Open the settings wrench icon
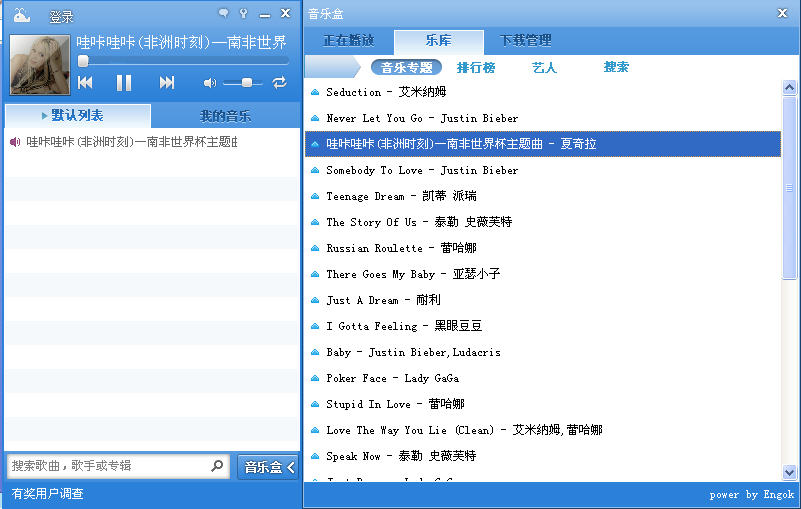 (243, 14)
